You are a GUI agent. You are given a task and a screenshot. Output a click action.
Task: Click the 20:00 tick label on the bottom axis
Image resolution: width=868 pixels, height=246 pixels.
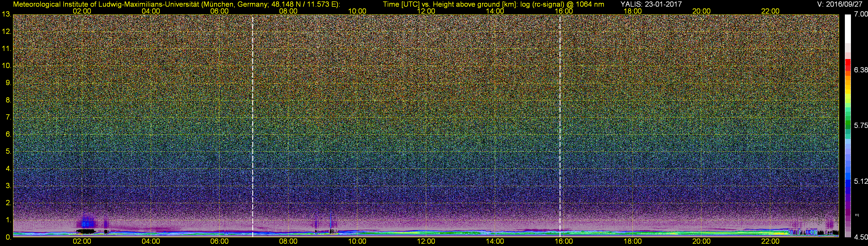coord(702,241)
